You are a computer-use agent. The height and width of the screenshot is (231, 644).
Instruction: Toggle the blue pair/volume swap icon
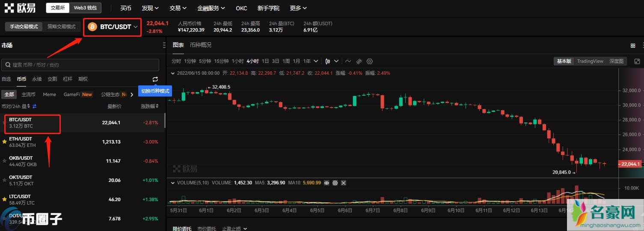tap(35, 106)
